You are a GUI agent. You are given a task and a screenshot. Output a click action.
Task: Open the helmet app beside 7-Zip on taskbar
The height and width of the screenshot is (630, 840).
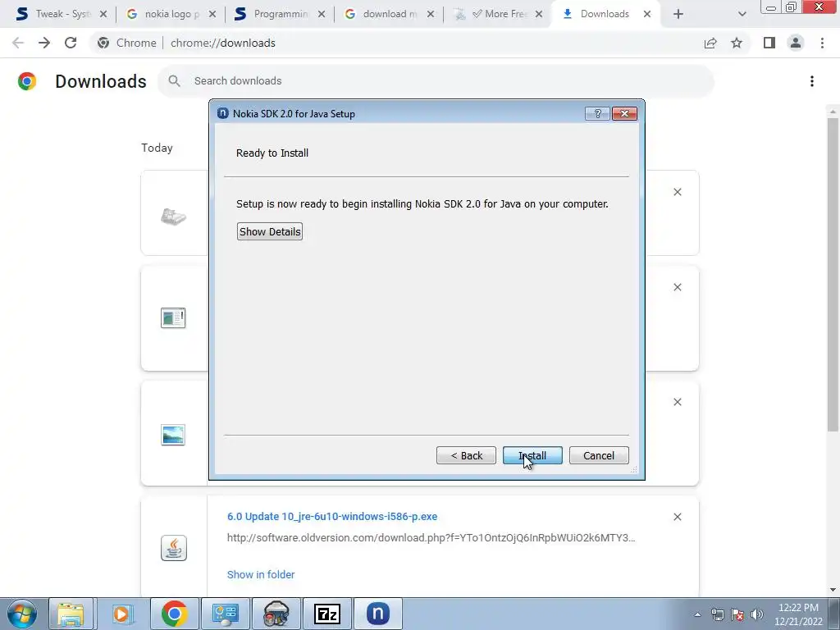pos(276,614)
